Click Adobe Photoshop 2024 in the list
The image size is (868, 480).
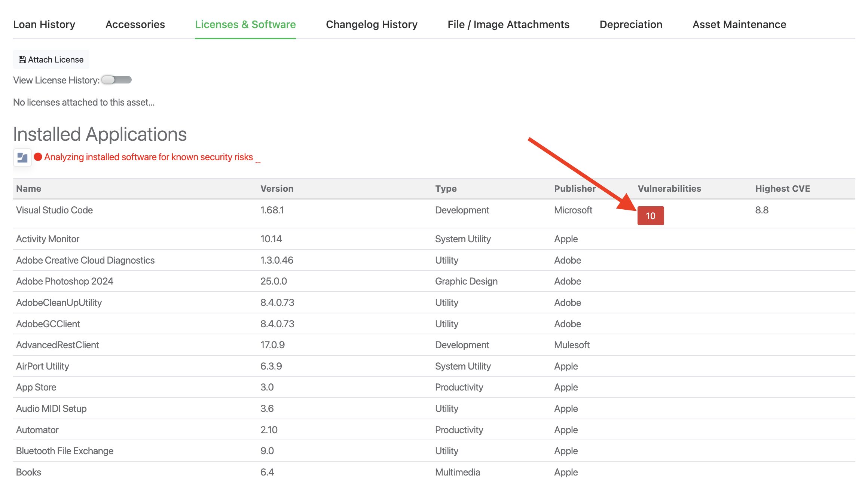(65, 281)
